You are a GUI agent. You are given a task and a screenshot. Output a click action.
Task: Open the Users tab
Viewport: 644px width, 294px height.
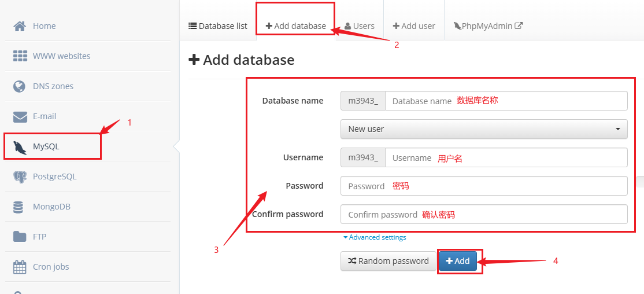point(359,26)
